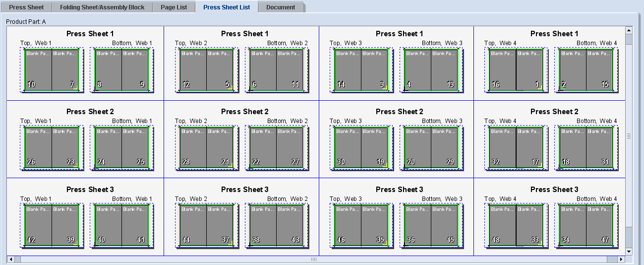This screenshot has height=265, width=644.
Task: Click Press Sheet 2 heading above Web 4
Action: pos(554,112)
